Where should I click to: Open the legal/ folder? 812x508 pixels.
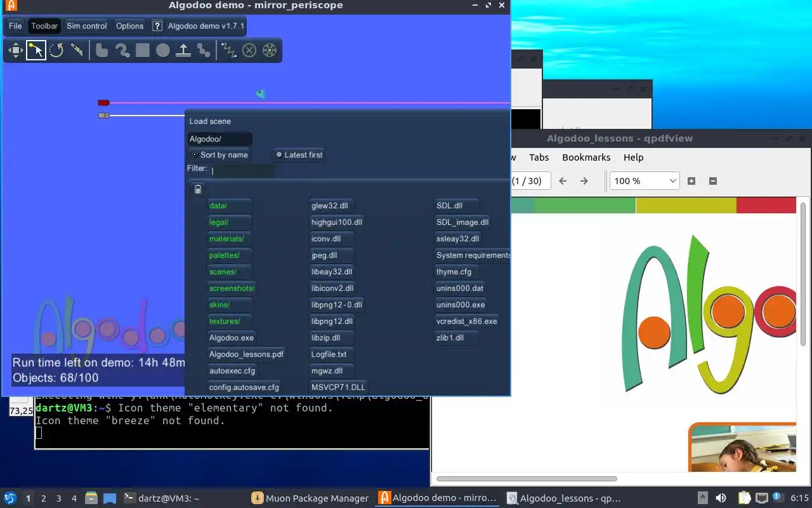coord(229,222)
